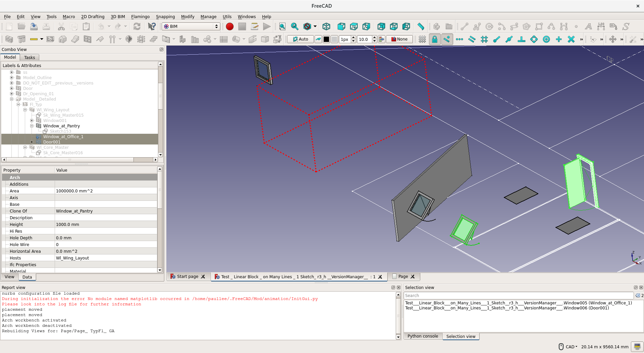Start macro recording with the red circle

click(x=230, y=26)
